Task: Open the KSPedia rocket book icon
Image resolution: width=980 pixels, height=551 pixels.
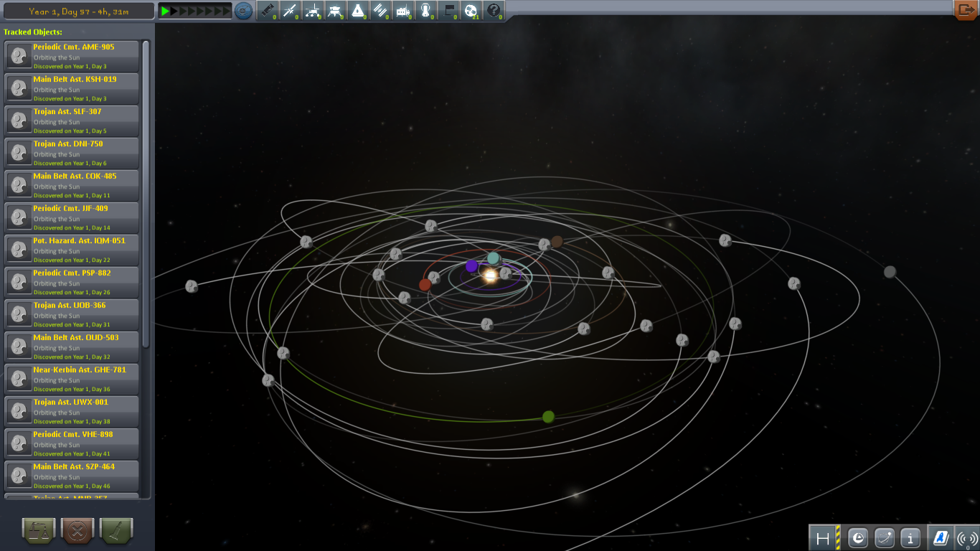Action: 941,537
